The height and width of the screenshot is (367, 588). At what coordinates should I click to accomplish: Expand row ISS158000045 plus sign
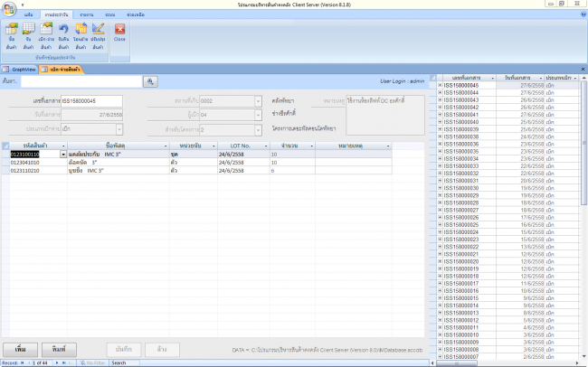[x=440, y=85]
